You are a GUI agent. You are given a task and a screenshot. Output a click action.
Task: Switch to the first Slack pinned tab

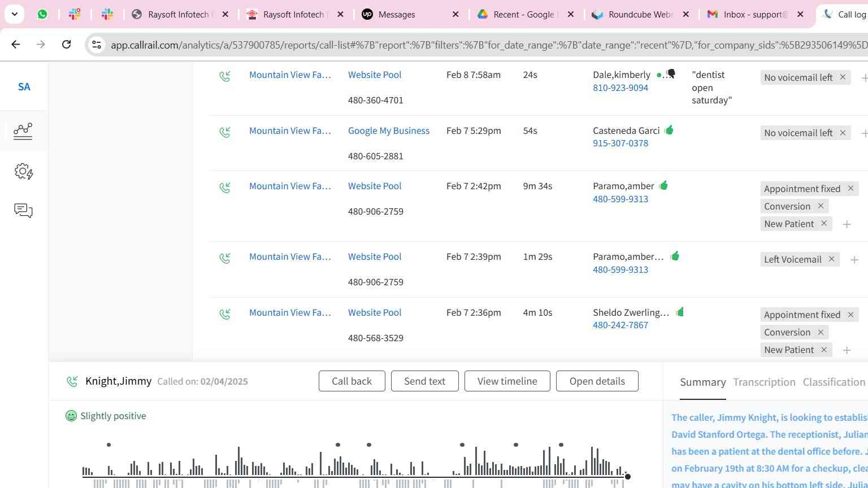[75, 14]
